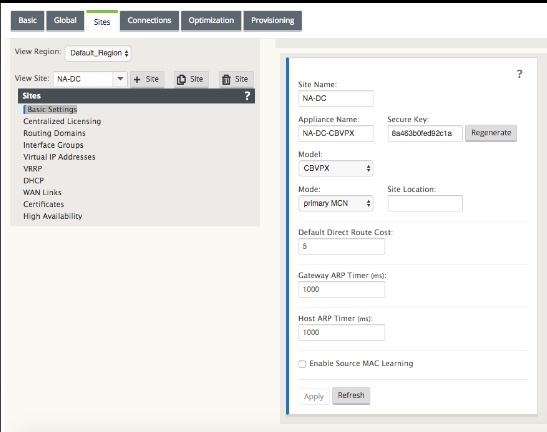This screenshot has height=432, width=547.
Task: Open help in the Sites header bar
Action: 247,96
